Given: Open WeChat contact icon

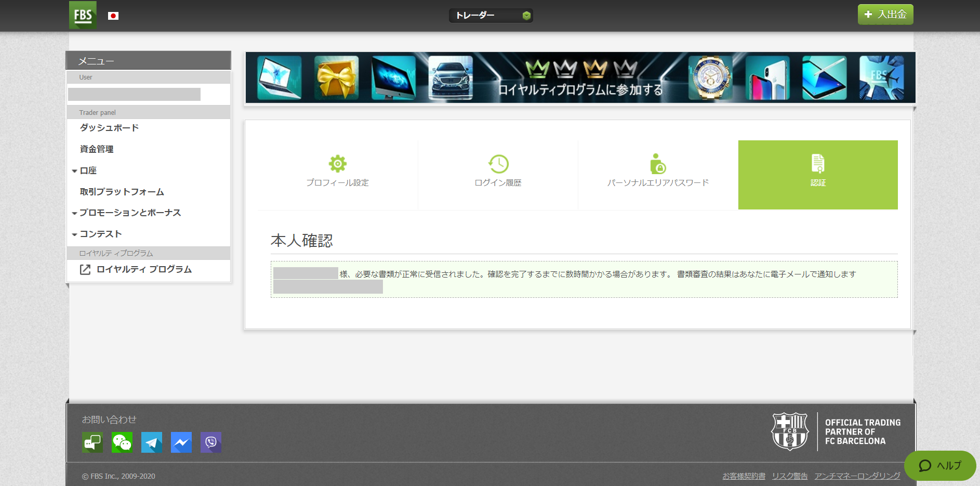Looking at the screenshot, I should coord(122,442).
